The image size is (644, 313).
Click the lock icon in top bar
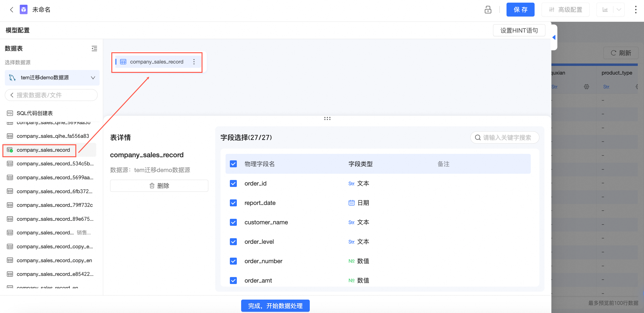(x=488, y=10)
